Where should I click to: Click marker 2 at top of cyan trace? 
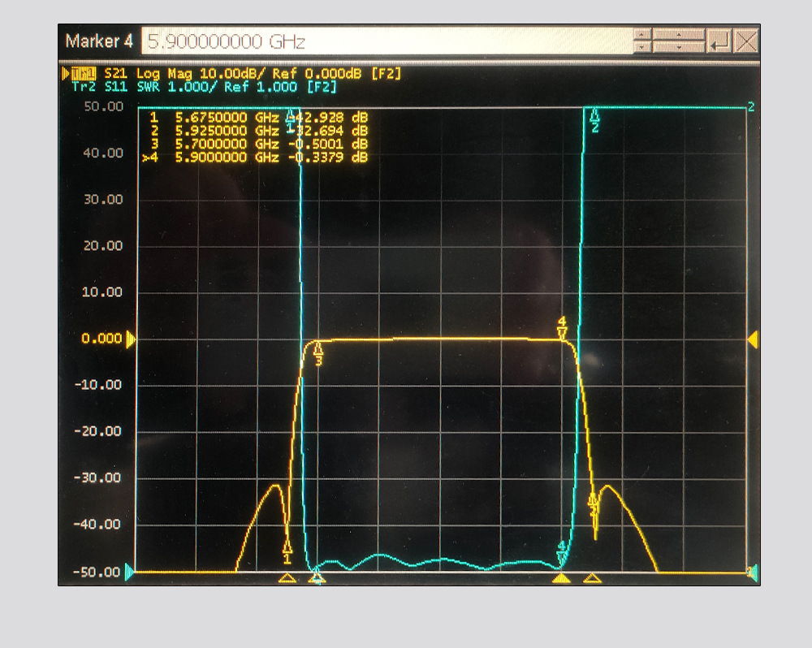pos(595,121)
